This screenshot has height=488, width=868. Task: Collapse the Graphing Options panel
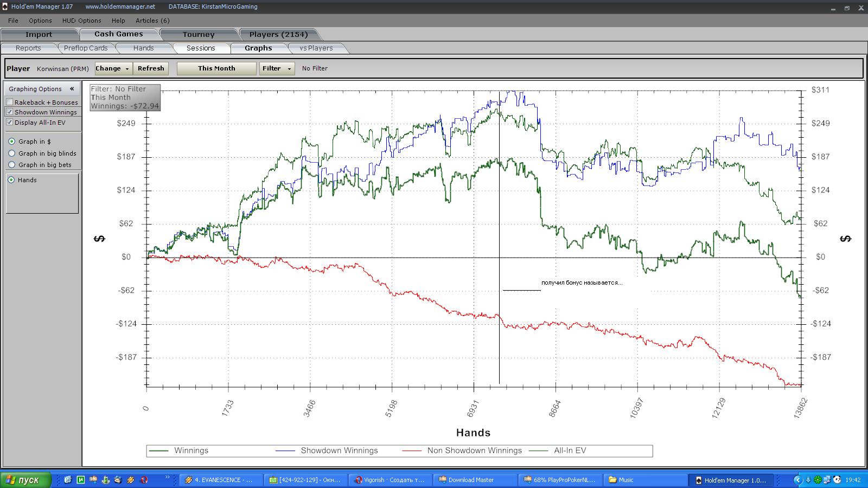point(72,89)
